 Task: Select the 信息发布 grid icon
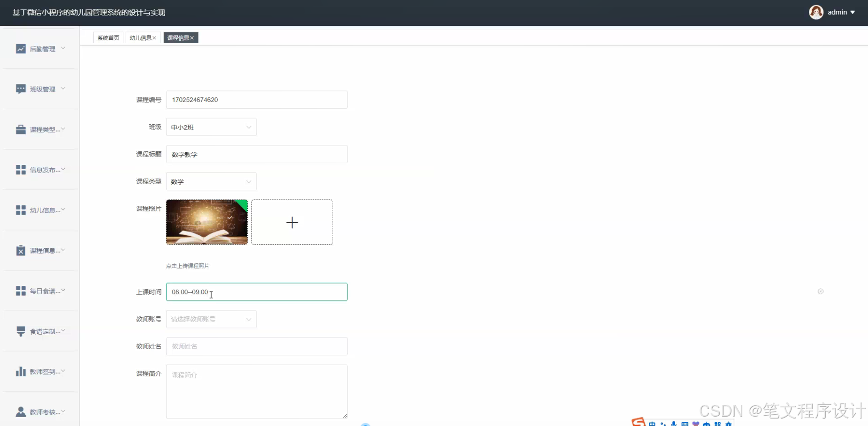click(x=21, y=170)
